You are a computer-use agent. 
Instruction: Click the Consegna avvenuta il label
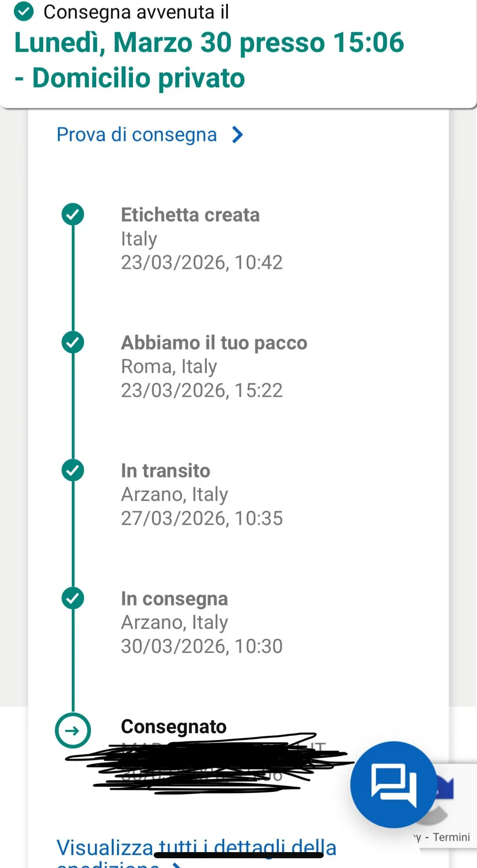pos(136,12)
